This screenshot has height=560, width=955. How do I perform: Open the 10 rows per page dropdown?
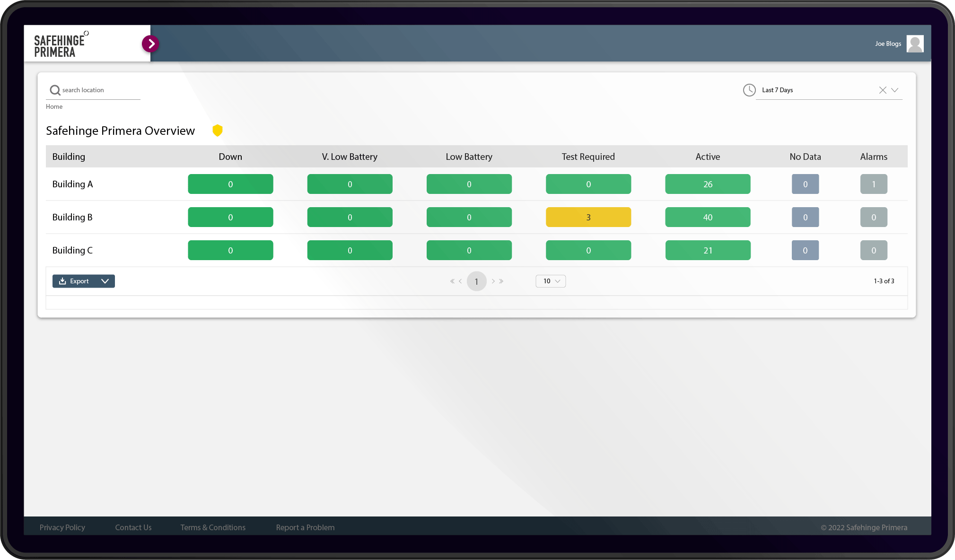coord(551,281)
